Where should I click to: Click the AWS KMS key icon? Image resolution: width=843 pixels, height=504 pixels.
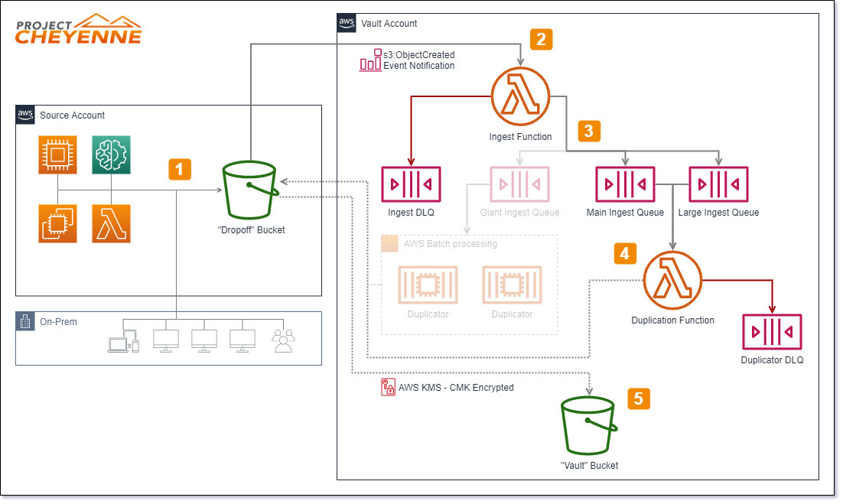(388, 387)
